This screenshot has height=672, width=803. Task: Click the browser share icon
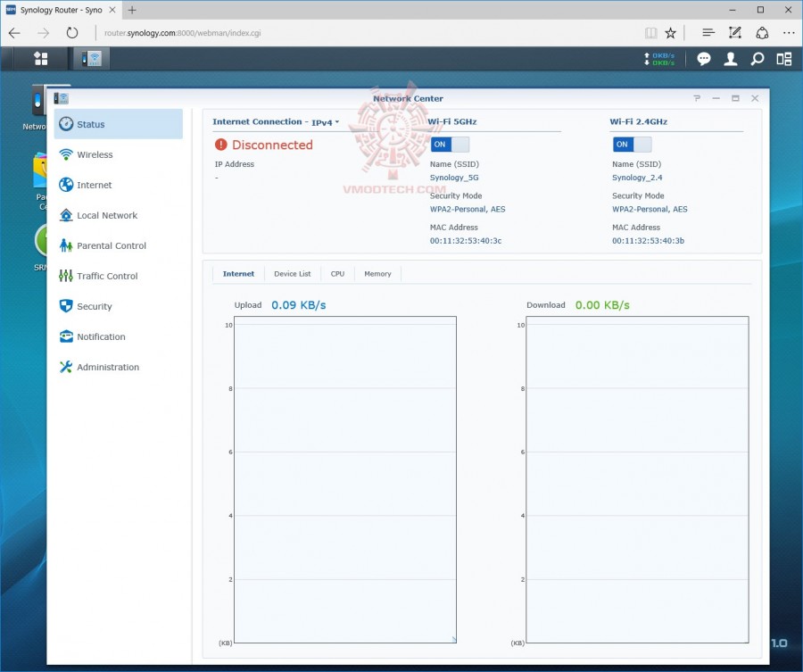[762, 33]
